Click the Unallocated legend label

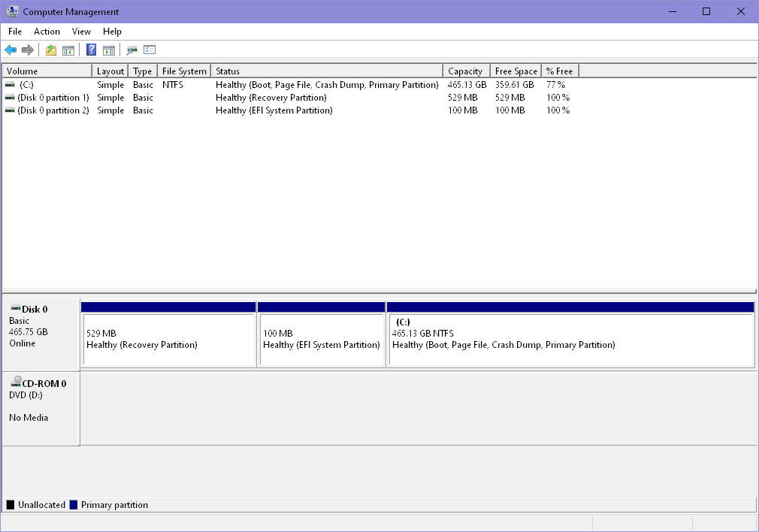point(41,505)
